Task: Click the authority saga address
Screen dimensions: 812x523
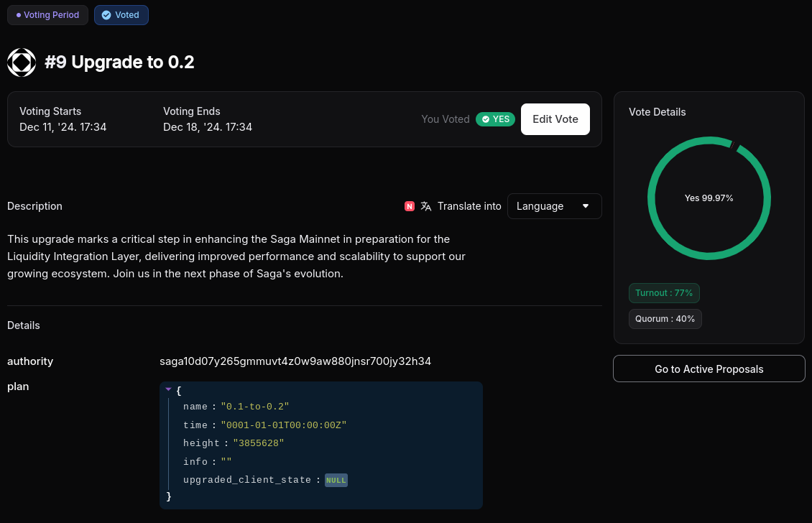Action: coord(295,361)
